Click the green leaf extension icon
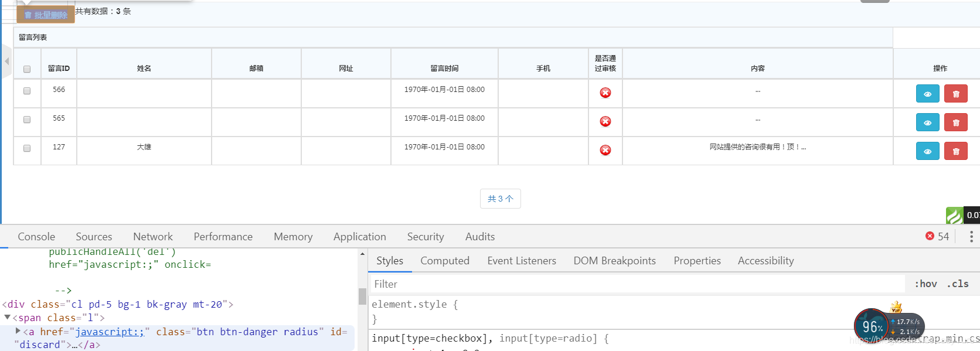The width and height of the screenshot is (980, 351). coord(954,216)
